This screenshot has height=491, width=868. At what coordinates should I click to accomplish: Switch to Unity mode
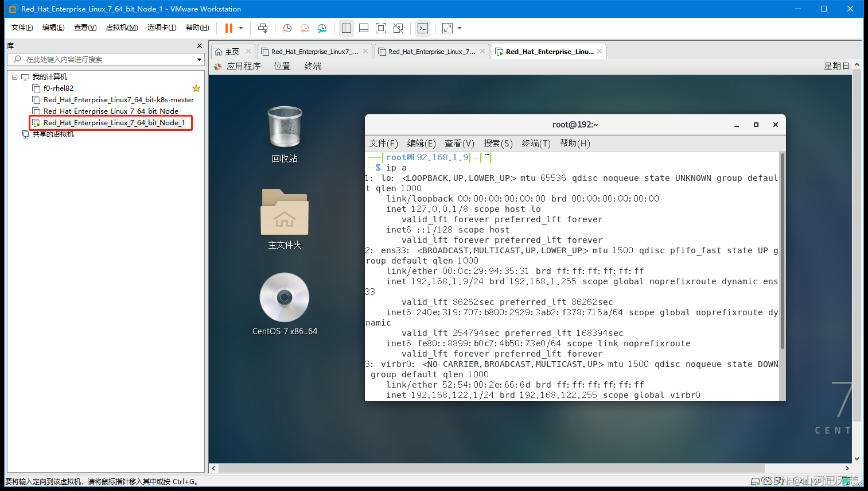tap(398, 28)
